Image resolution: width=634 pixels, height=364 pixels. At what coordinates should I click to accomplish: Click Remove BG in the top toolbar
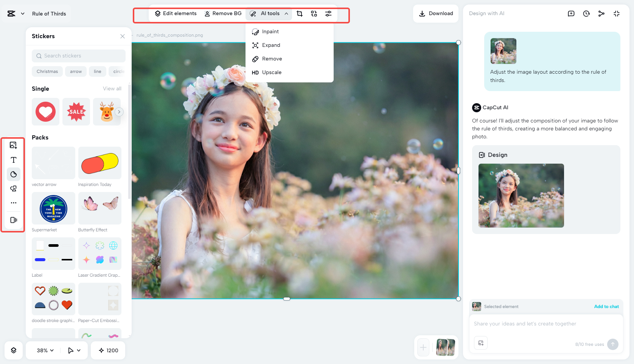click(223, 14)
